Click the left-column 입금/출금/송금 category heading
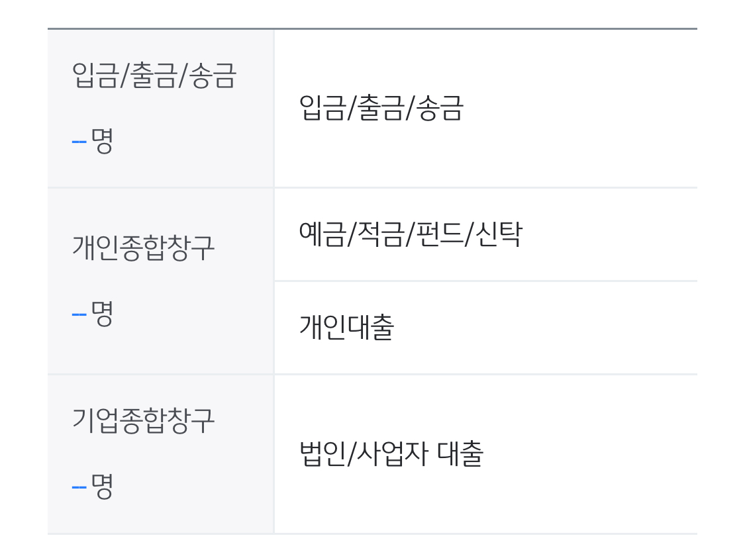 pos(154,76)
